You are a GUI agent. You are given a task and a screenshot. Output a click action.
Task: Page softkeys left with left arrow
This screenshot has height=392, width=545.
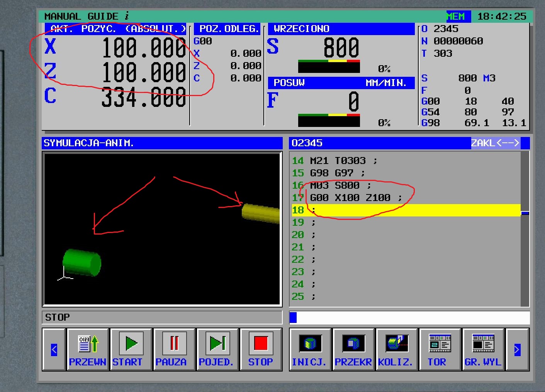pos(54,350)
